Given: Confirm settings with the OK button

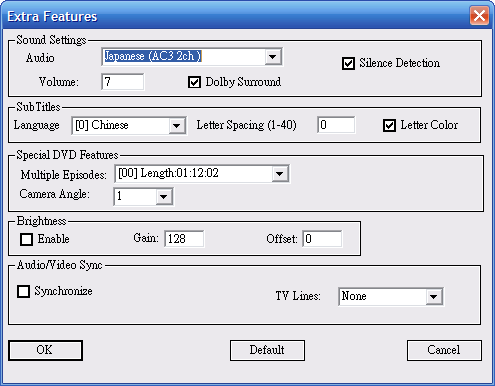Looking at the screenshot, I should tap(45, 350).
